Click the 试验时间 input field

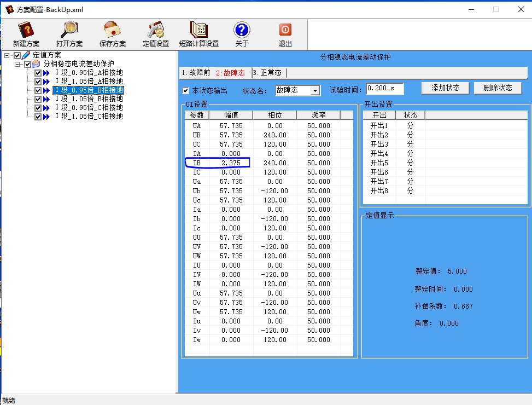point(384,89)
